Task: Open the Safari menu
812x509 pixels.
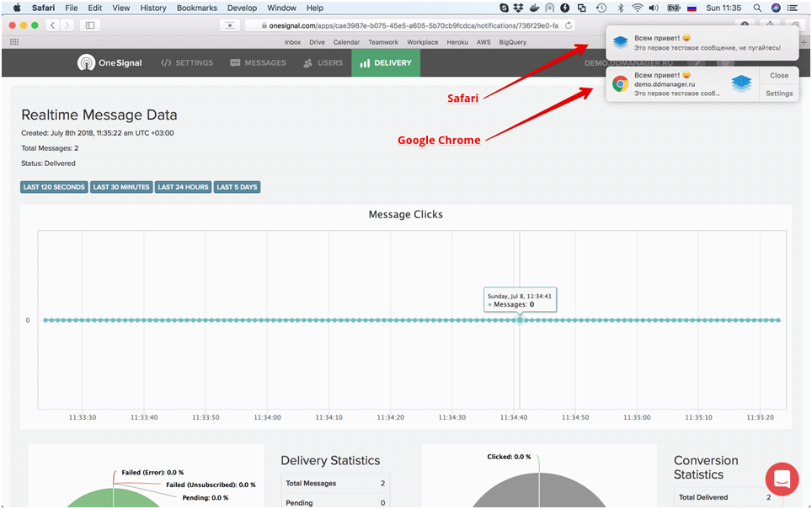Action: [44, 8]
